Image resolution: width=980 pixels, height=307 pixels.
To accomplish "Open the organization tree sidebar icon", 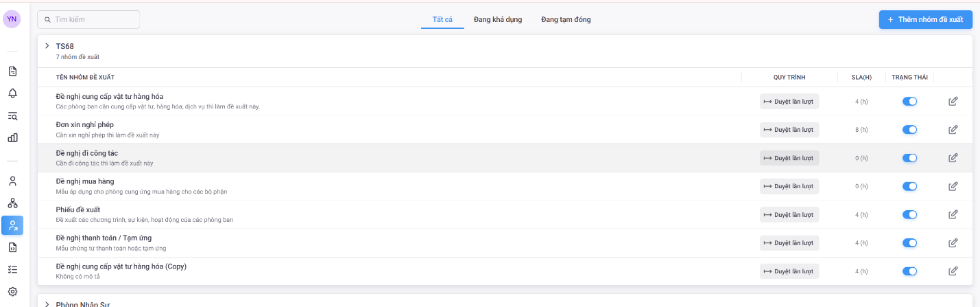I will [x=12, y=203].
